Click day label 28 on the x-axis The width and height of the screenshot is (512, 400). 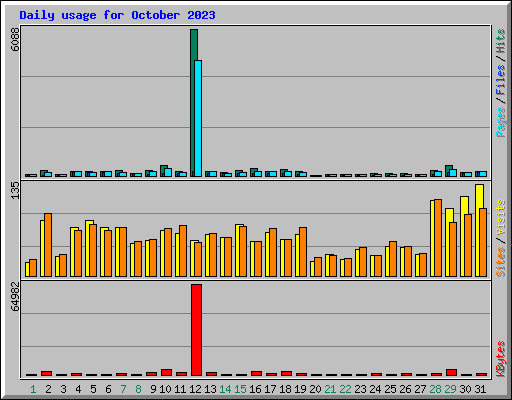[x=435, y=389]
